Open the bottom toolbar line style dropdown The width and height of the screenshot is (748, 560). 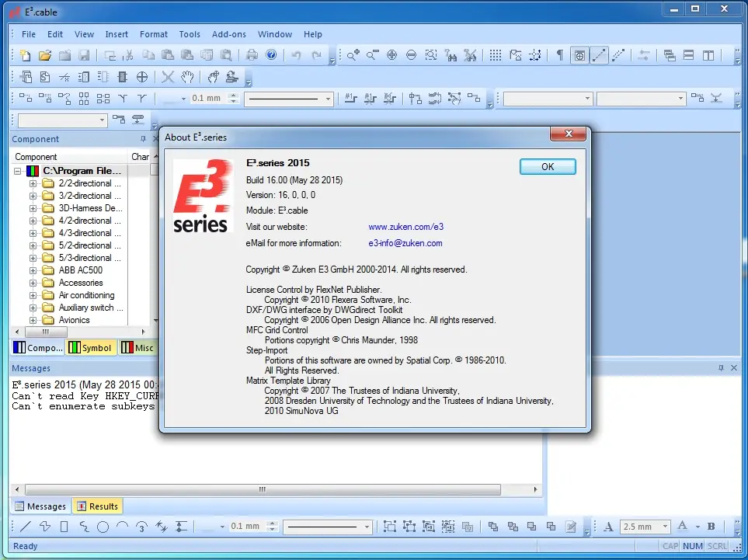click(367, 527)
